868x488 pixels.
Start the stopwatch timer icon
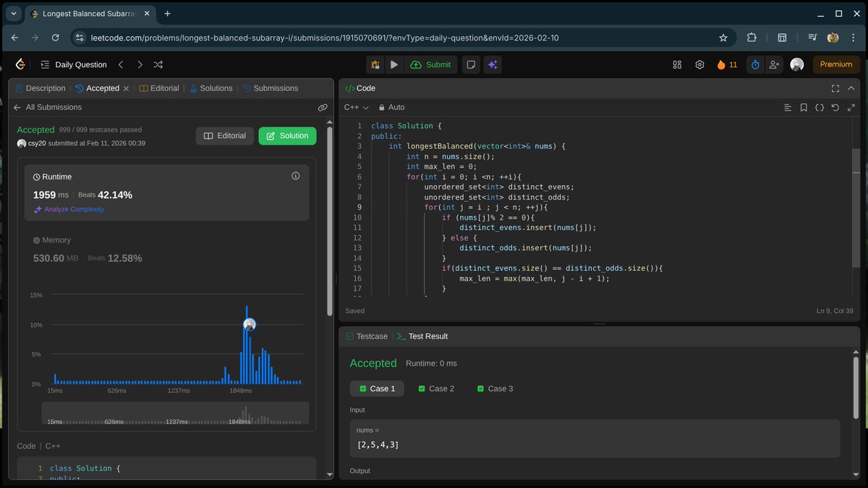tap(755, 64)
